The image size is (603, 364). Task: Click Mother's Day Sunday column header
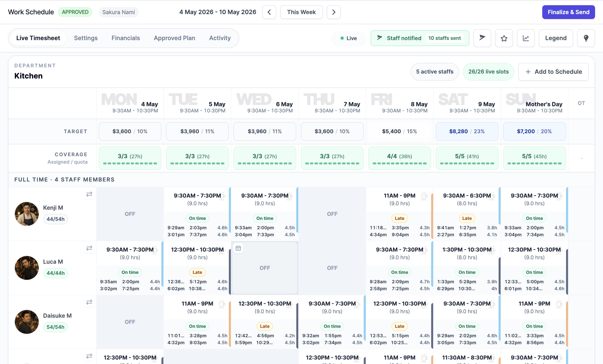pos(534,103)
